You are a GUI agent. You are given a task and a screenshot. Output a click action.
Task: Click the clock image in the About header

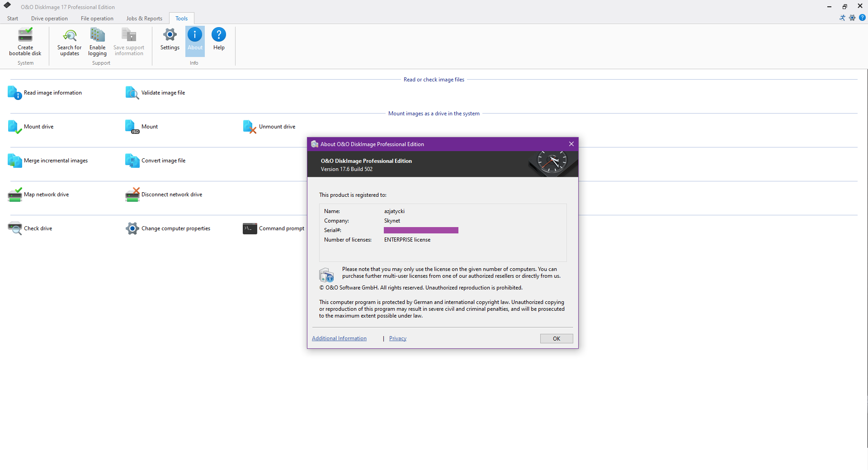(x=552, y=163)
